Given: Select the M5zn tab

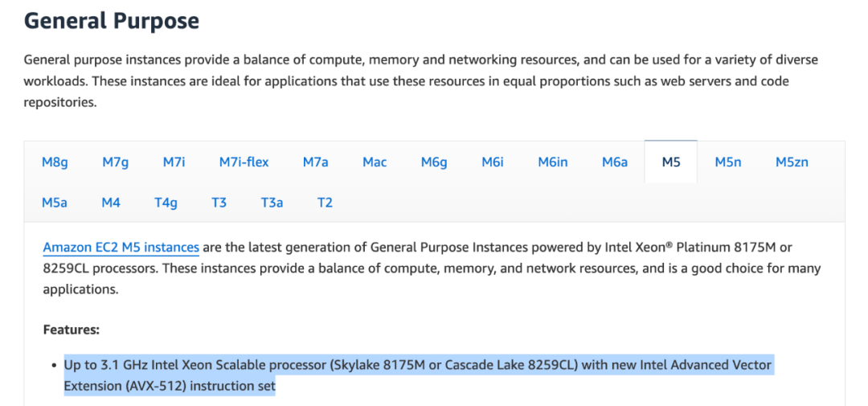Looking at the screenshot, I should pyautogui.click(x=792, y=162).
